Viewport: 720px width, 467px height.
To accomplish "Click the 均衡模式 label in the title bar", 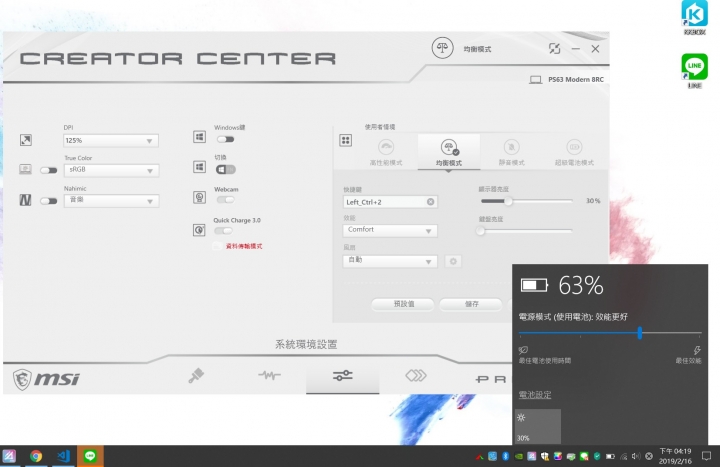I will click(477, 49).
